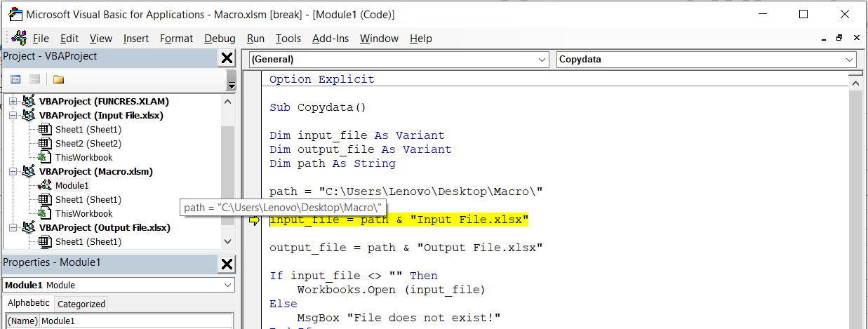Viewport: 868px width, 329px height.
Task: Click the project tree vertical scrollbar down arrow
Action: (227, 241)
